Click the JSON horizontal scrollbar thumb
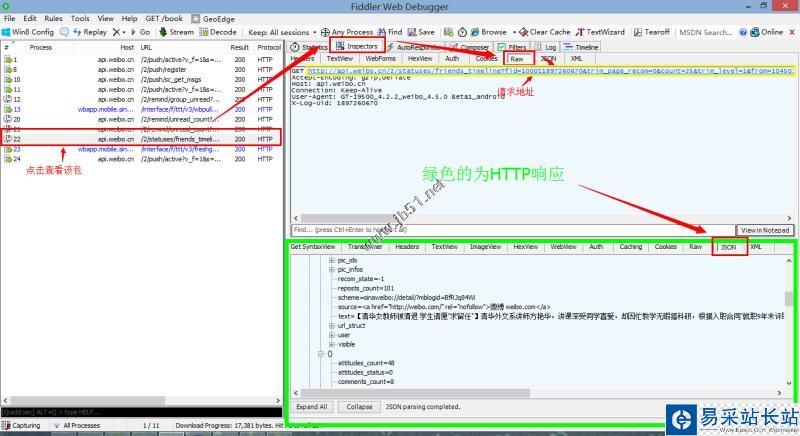The width and height of the screenshot is (800, 436). (415, 393)
